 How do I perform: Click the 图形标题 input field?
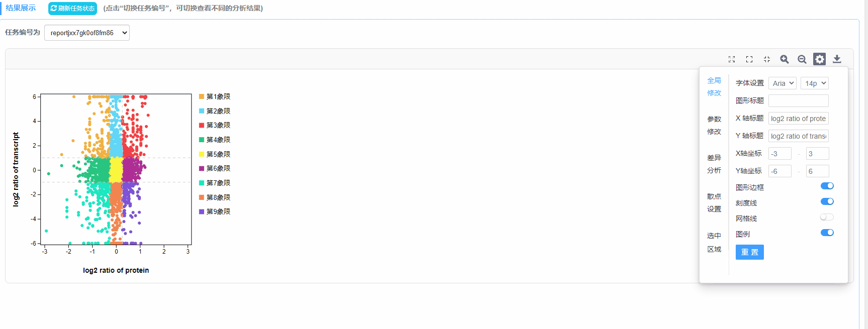click(799, 101)
